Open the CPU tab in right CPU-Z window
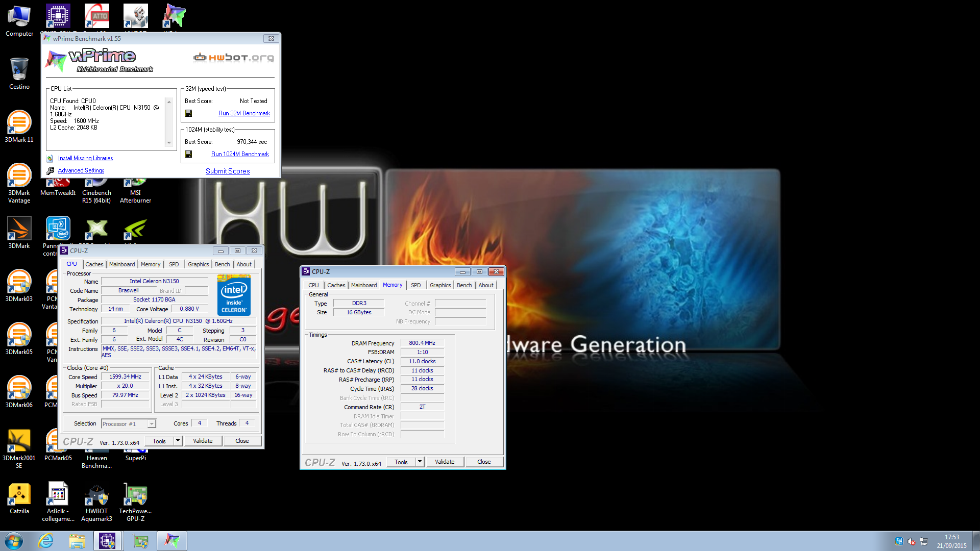The height and width of the screenshot is (551, 980). point(313,285)
